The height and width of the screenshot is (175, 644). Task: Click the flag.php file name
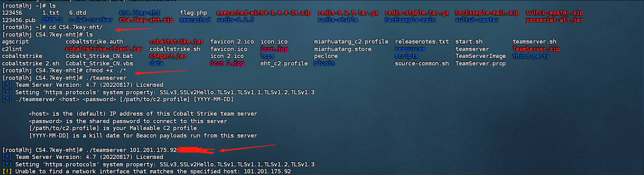(x=193, y=13)
